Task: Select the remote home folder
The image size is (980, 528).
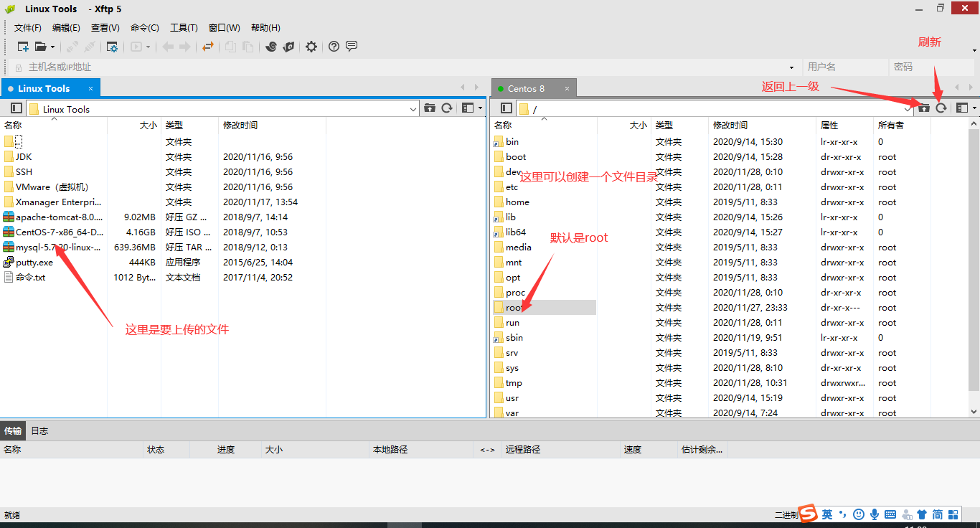Action: coord(517,202)
